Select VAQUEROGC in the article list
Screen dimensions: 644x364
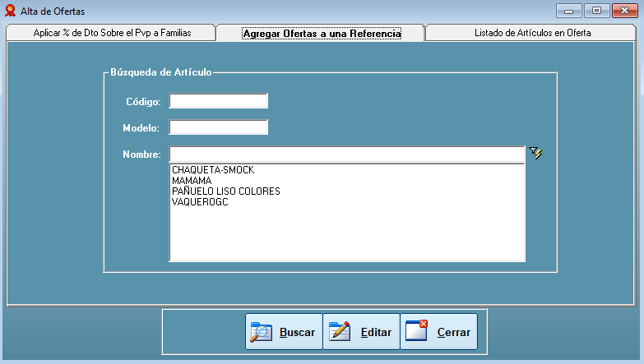(x=347, y=202)
